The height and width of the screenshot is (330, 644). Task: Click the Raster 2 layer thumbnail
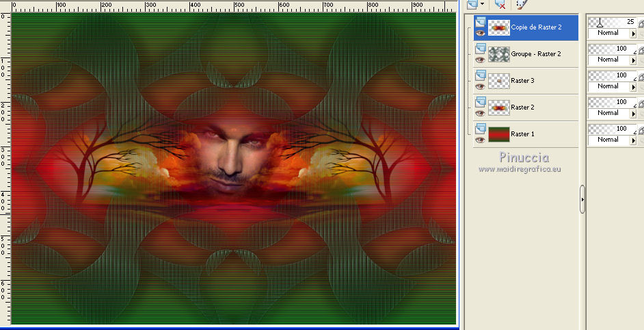499,107
